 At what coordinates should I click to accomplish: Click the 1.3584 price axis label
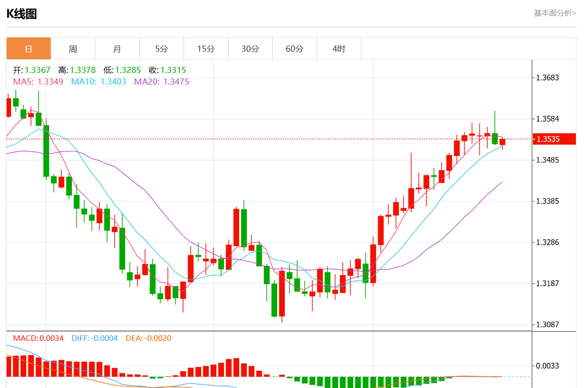(x=547, y=119)
